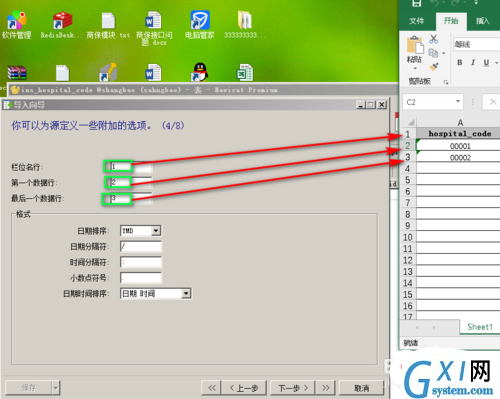Click the Excel paste (粘贴) clipboard icon
Image resolution: width=500 pixels, height=399 pixels.
tap(415, 45)
